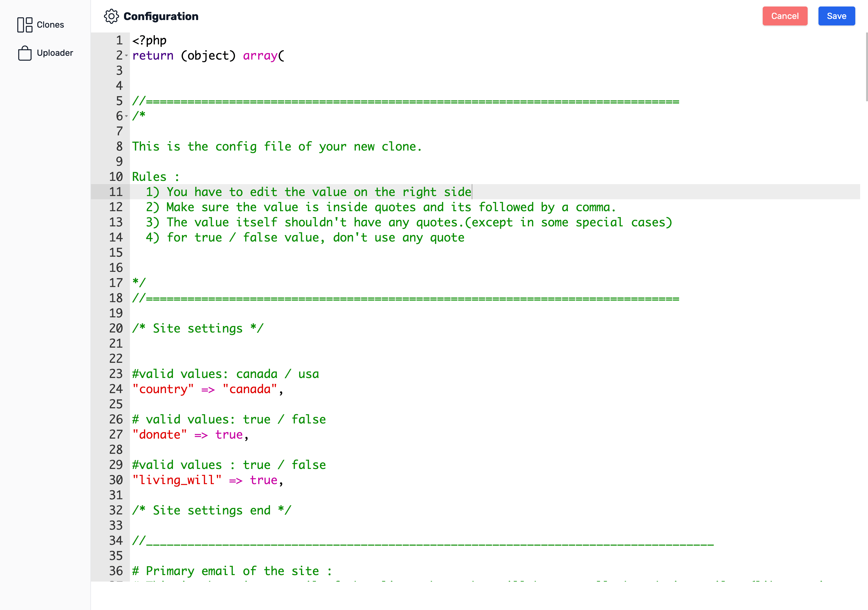Click the Clones layout icon in sidebar
The height and width of the screenshot is (610, 868).
(25, 25)
